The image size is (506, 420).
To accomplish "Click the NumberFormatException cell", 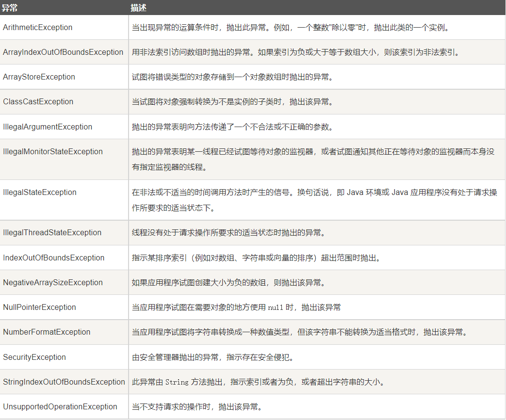I will click(x=47, y=332).
